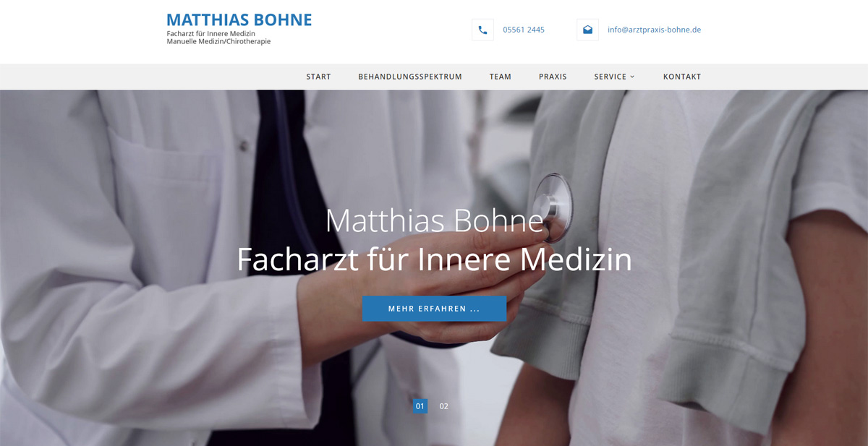868x446 pixels.
Task: Click the telephone handset icon
Action: (482, 30)
